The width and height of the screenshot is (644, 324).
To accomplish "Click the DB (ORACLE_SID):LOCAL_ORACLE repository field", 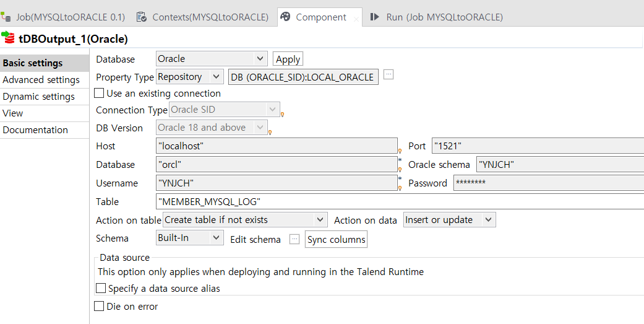I will click(303, 77).
